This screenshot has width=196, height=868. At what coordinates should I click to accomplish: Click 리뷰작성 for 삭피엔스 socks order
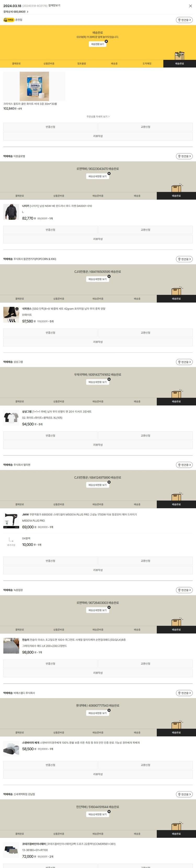pos(98,342)
